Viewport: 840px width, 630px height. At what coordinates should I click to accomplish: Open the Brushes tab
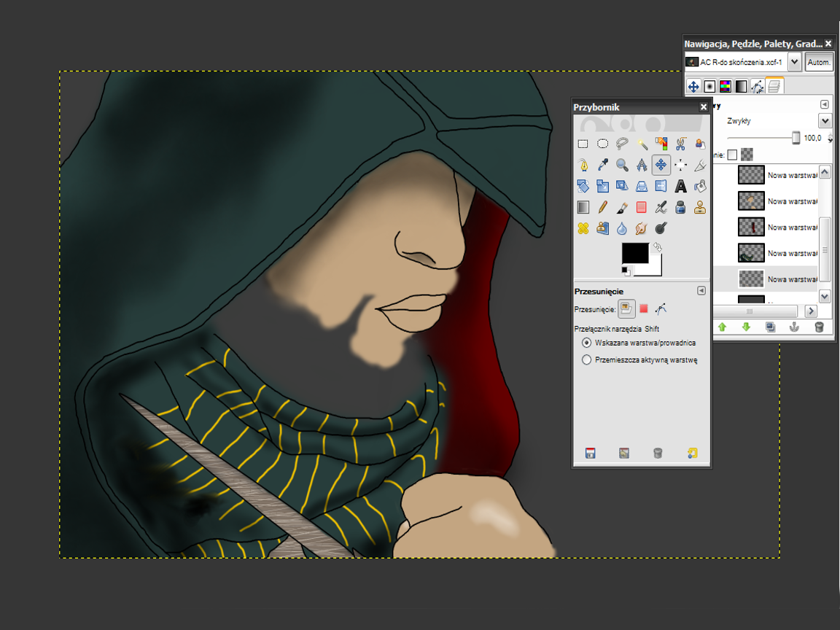point(711,85)
